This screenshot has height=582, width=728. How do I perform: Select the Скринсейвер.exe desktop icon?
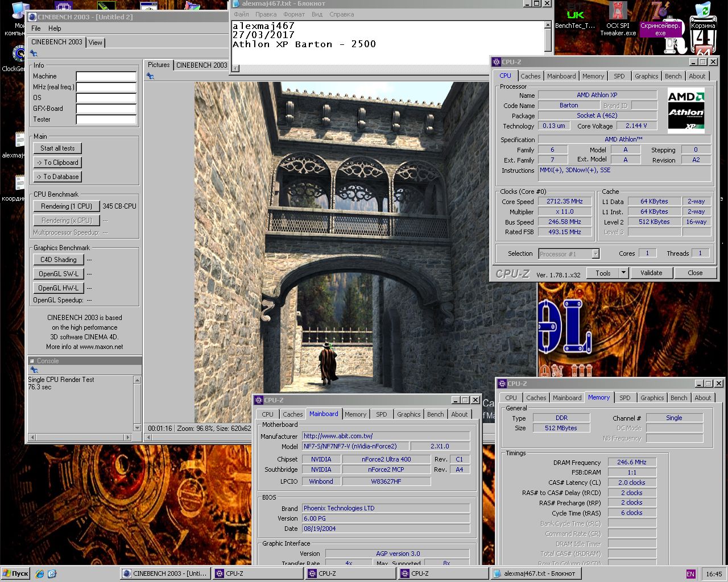point(660,18)
